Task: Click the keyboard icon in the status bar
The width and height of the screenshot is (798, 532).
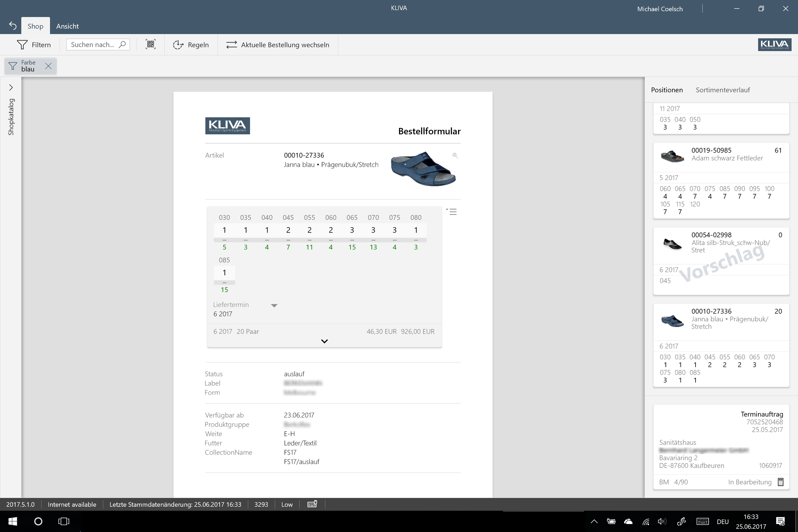Action: click(312, 504)
